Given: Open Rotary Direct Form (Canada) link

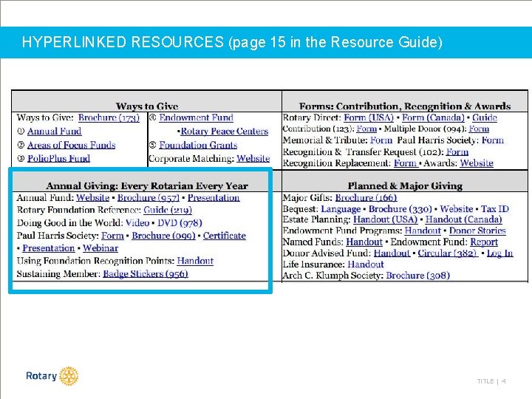Looking at the screenshot, I should pos(433,117).
